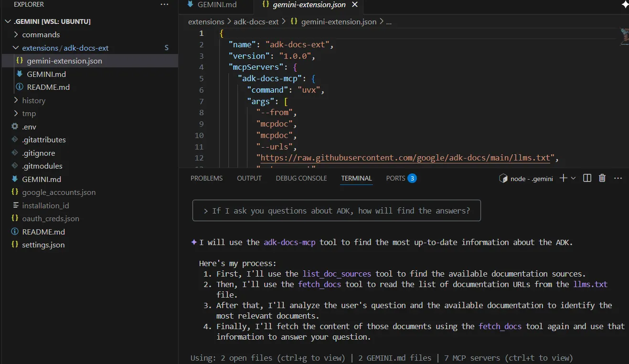Open the DEBUG CONSOLE panel tab

point(301,178)
